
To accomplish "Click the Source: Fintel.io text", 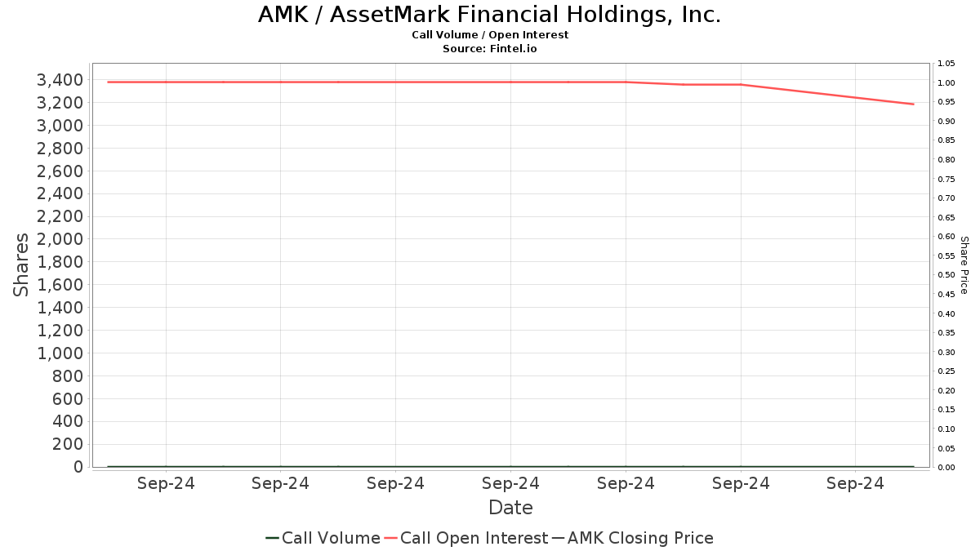I will coord(489,49).
